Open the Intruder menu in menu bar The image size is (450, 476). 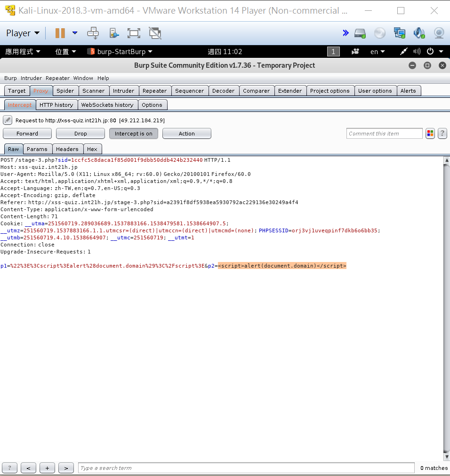click(31, 78)
